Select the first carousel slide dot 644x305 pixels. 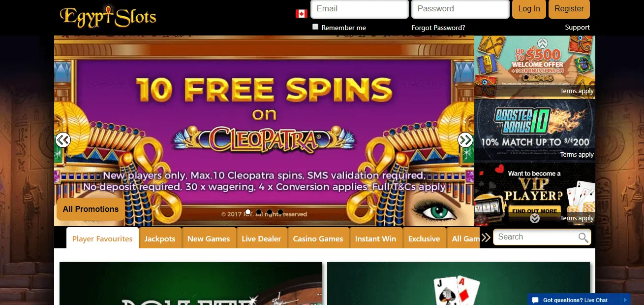tap(248, 212)
